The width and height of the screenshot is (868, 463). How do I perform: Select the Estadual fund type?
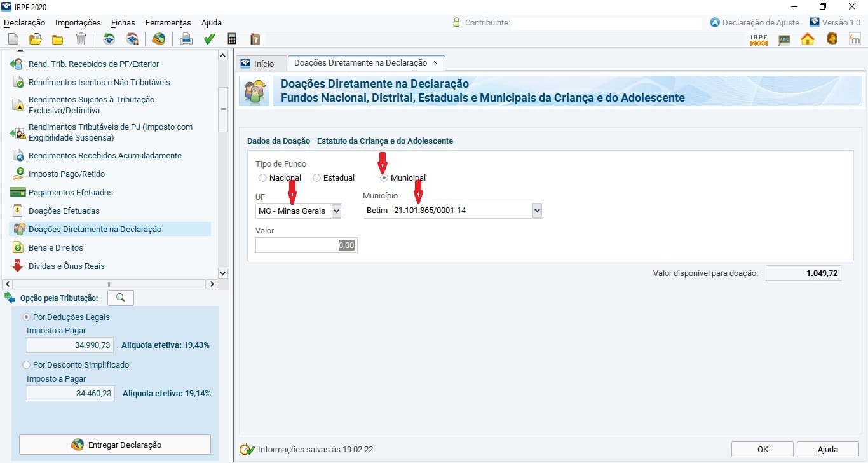pyautogui.click(x=317, y=178)
